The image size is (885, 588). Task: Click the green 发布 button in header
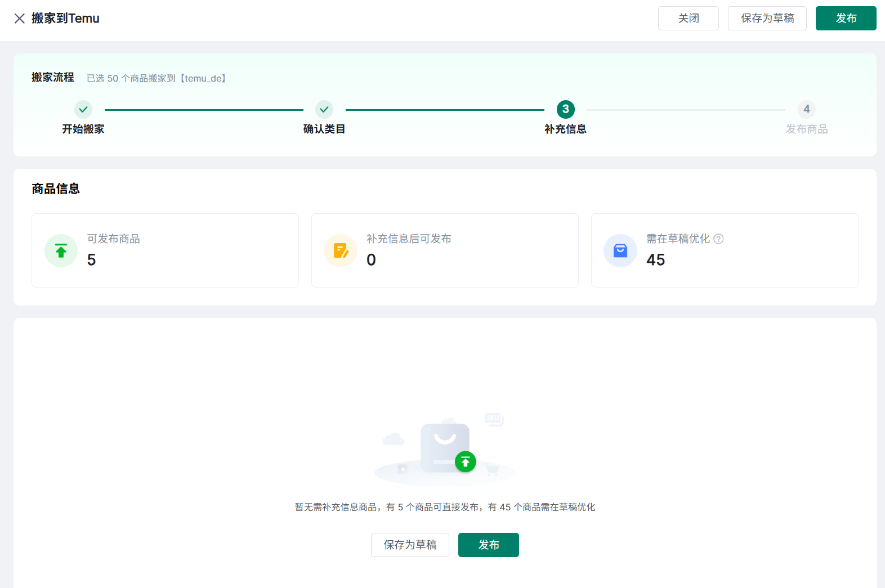(846, 18)
